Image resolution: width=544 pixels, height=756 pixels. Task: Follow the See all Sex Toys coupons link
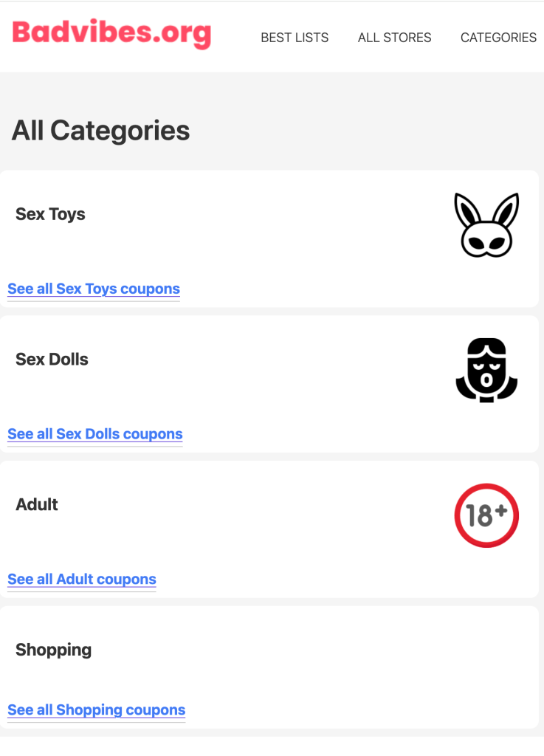point(94,289)
